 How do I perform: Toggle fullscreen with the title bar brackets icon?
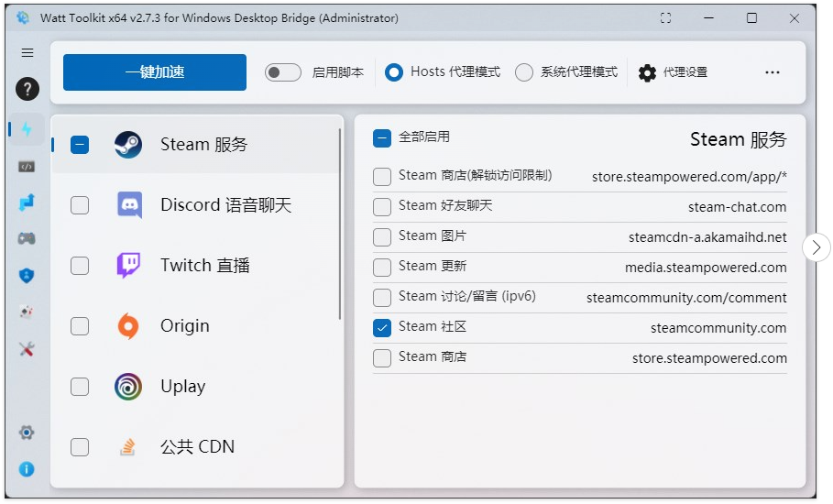tap(665, 18)
